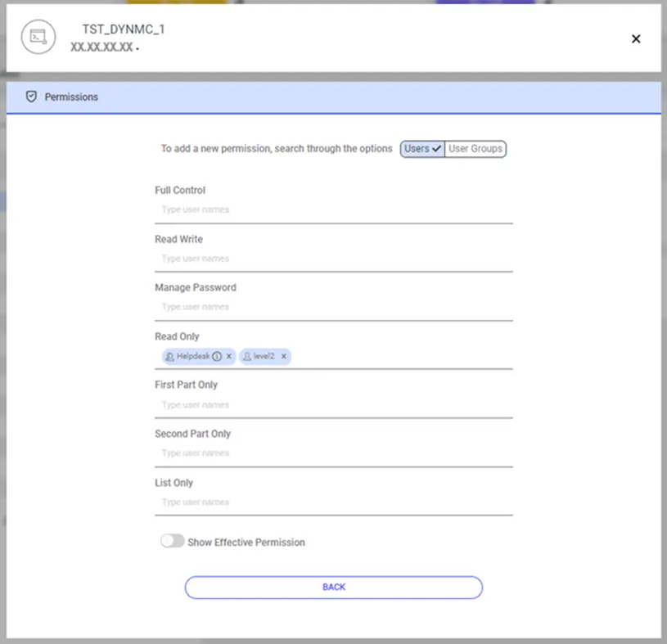This screenshot has width=667, height=644.
Task: Open the Permissions tab header
Action: click(334, 97)
